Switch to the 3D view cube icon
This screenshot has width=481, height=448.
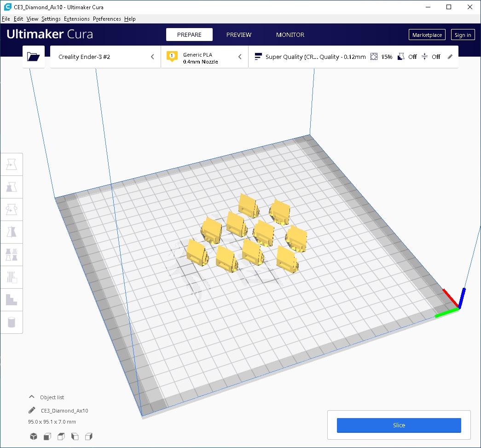pyautogui.click(x=33, y=436)
